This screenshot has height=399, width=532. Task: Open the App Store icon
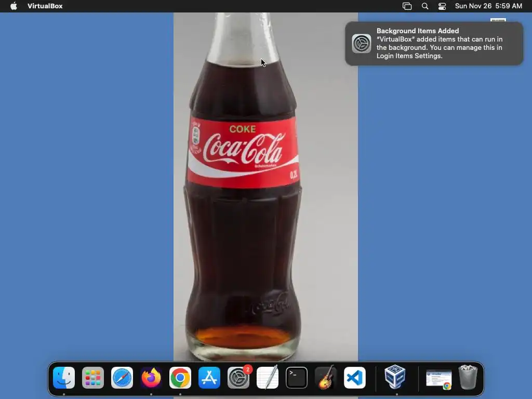coord(209,378)
